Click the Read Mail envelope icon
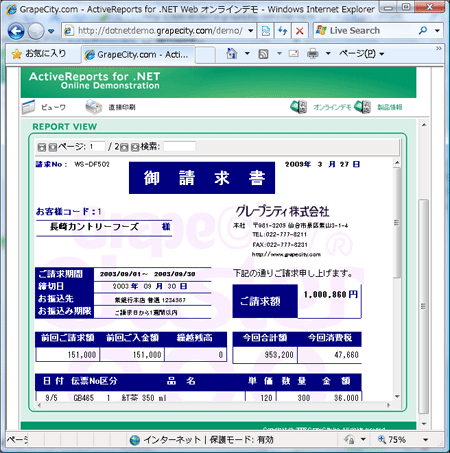The height and width of the screenshot is (453, 450). tap(294, 53)
